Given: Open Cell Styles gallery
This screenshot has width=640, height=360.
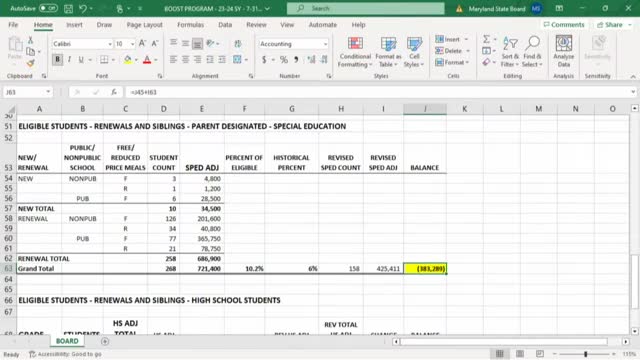Looking at the screenshot, I should click(x=414, y=52).
